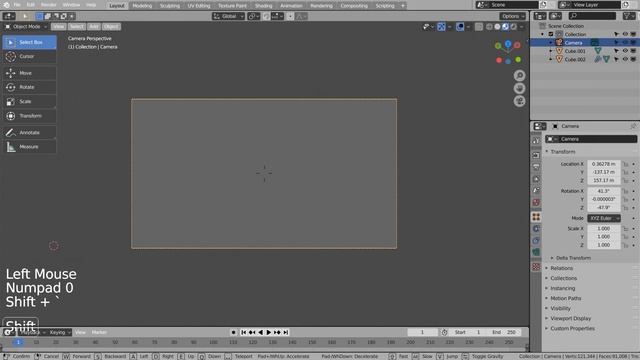Open the Blender logo menu
Viewport: 640px width, 360px height.
click(6, 5)
